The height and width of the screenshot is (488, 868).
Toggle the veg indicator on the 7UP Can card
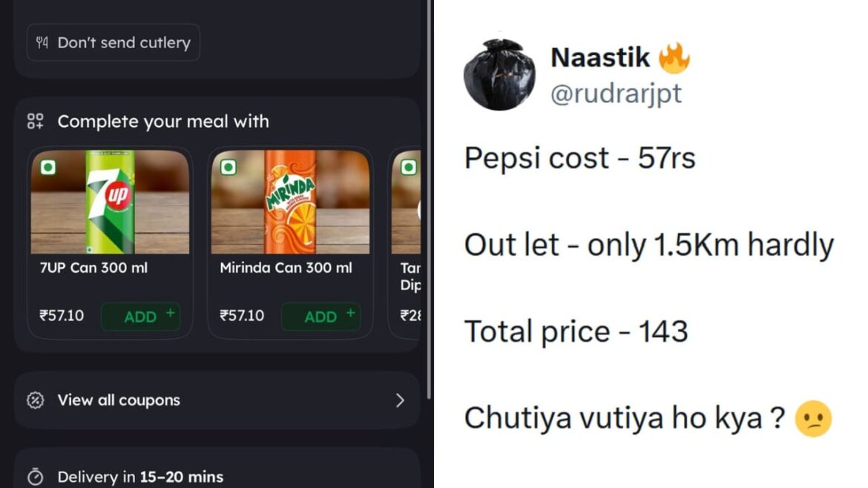pos(48,167)
